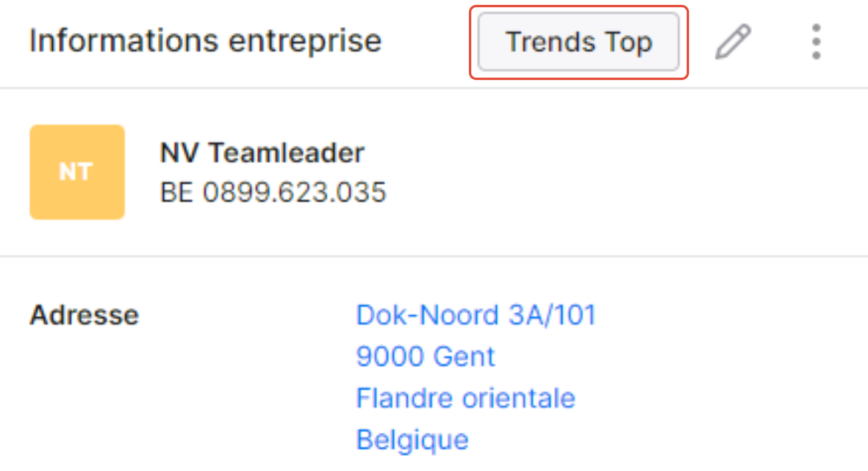Click the BE prefix of VAT number

pyautogui.click(x=177, y=193)
